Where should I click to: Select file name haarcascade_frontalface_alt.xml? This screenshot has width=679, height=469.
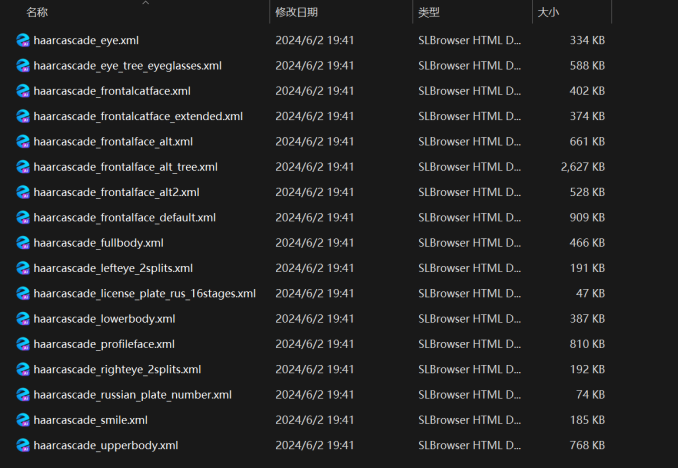[x=113, y=142]
